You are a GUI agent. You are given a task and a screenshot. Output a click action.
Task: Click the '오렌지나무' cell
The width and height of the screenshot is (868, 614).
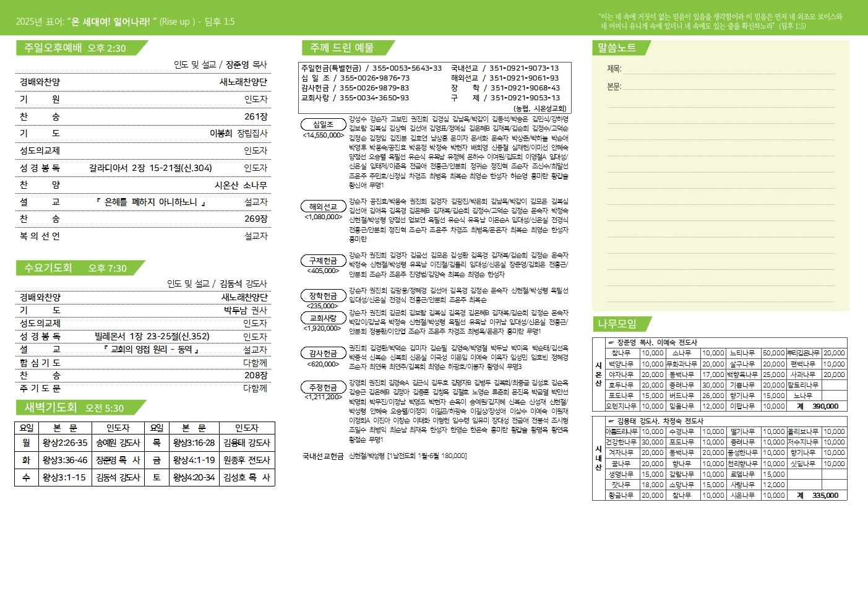tap(622, 406)
